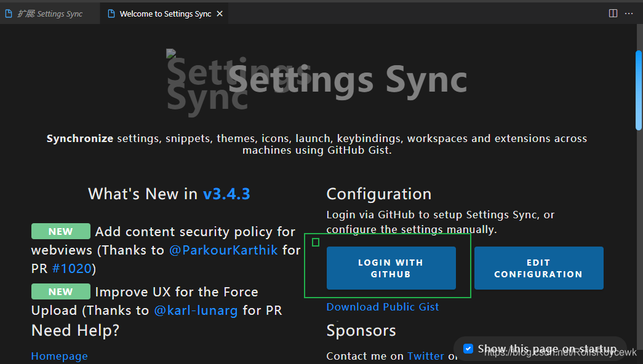Click file icon on Welcome tab

(x=111, y=14)
